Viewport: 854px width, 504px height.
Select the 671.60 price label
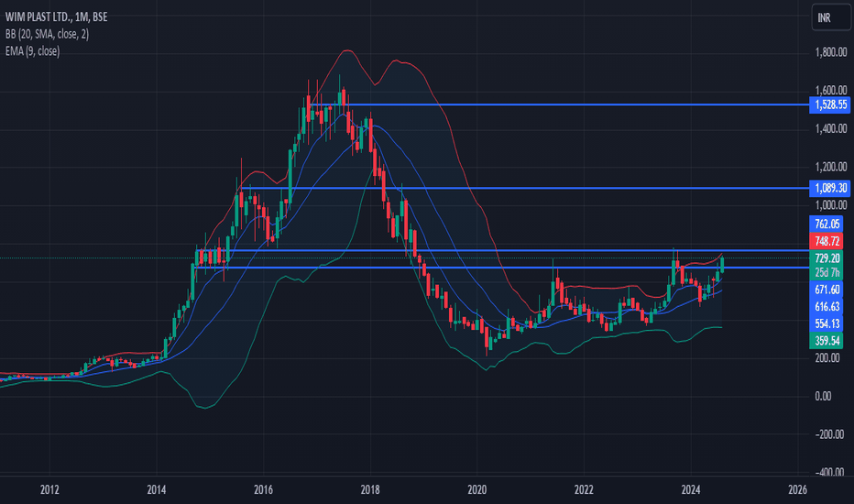[827, 290]
